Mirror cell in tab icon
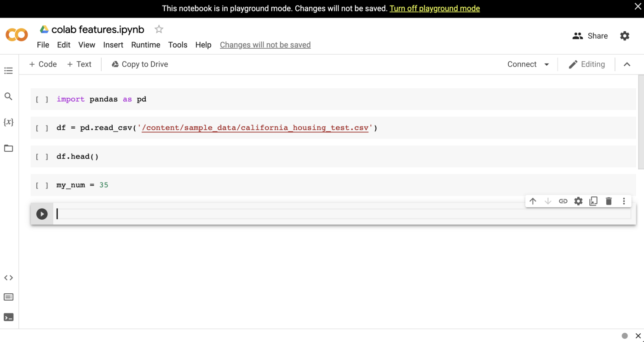 pyautogui.click(x=593, y=201)
